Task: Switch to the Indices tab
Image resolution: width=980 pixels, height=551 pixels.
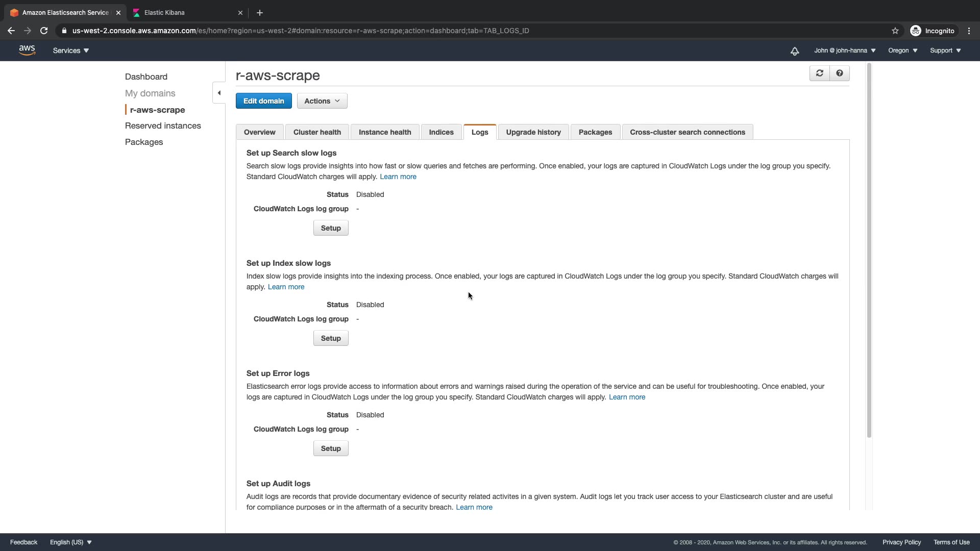Action: pos(441,132)
